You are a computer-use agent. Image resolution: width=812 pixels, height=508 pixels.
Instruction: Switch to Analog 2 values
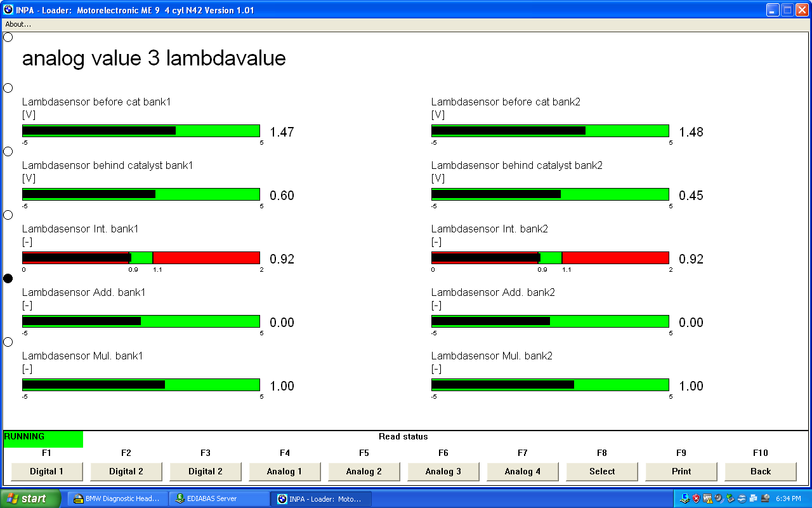pyautogui.click(x=364, y=471)
